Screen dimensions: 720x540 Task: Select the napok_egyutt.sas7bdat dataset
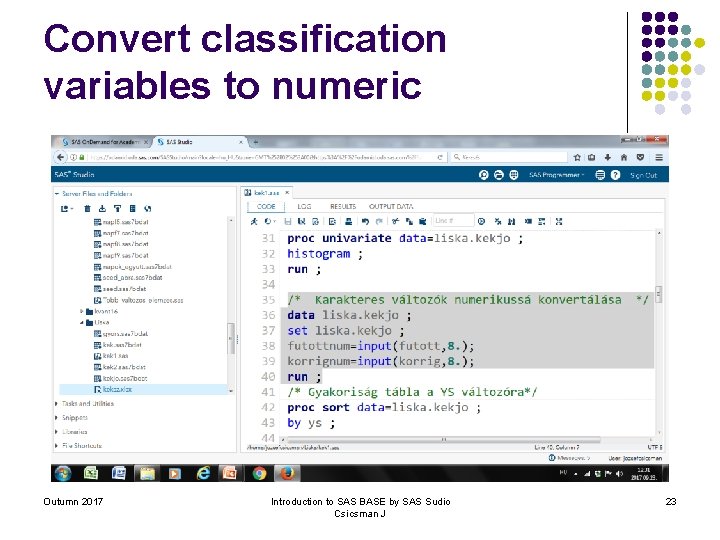133,267
